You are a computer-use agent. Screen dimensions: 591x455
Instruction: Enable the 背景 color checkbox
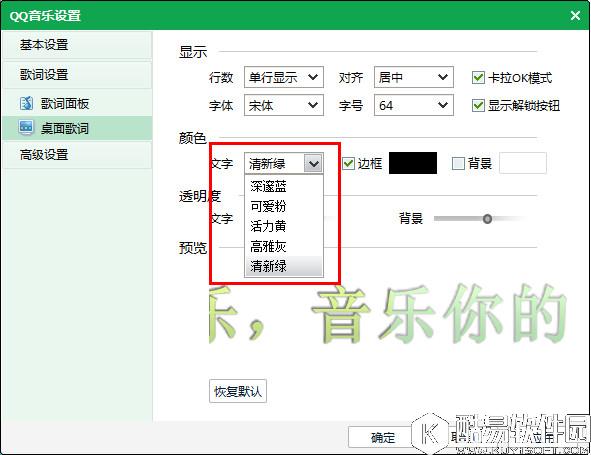coord(458,163)
